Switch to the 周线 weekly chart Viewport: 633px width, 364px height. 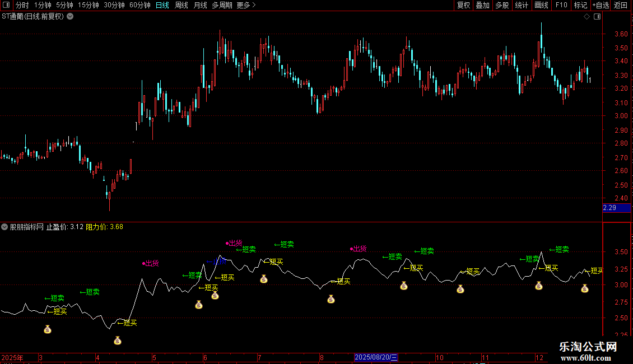pyautogui.click(x=181, y=5)
